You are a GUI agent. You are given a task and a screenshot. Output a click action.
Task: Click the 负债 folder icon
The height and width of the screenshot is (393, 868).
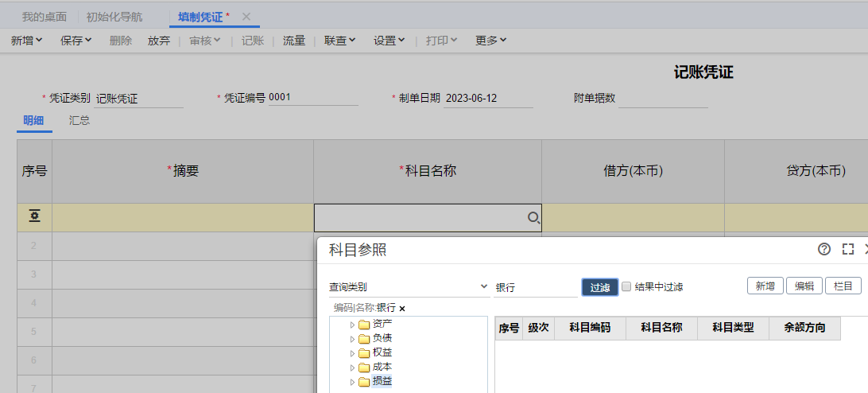click(364, 338)
